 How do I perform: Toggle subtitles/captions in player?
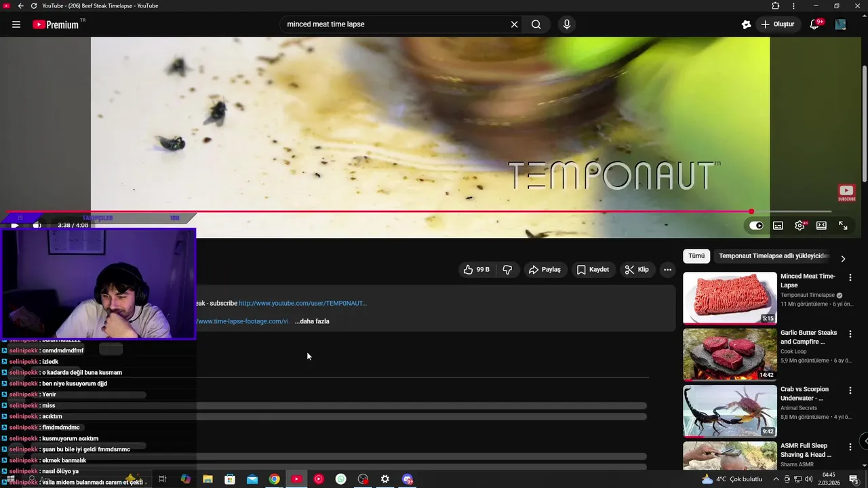[x=778, y=226]
